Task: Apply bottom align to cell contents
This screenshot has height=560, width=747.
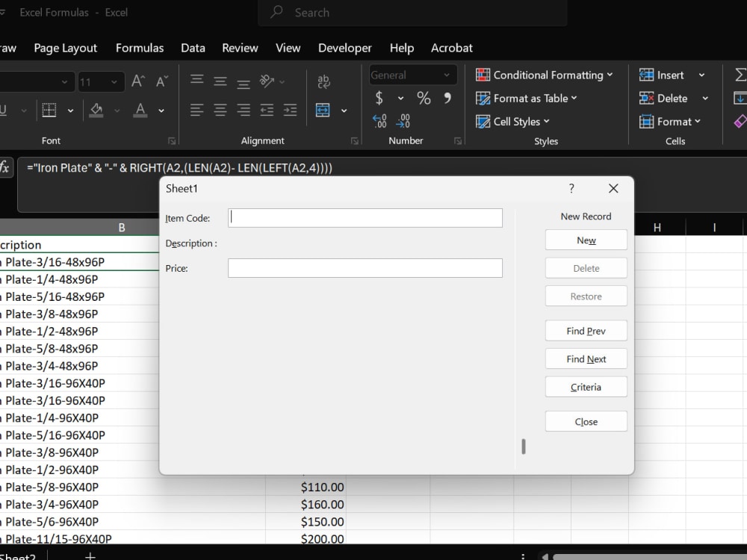Action: (x=244, y=84)
